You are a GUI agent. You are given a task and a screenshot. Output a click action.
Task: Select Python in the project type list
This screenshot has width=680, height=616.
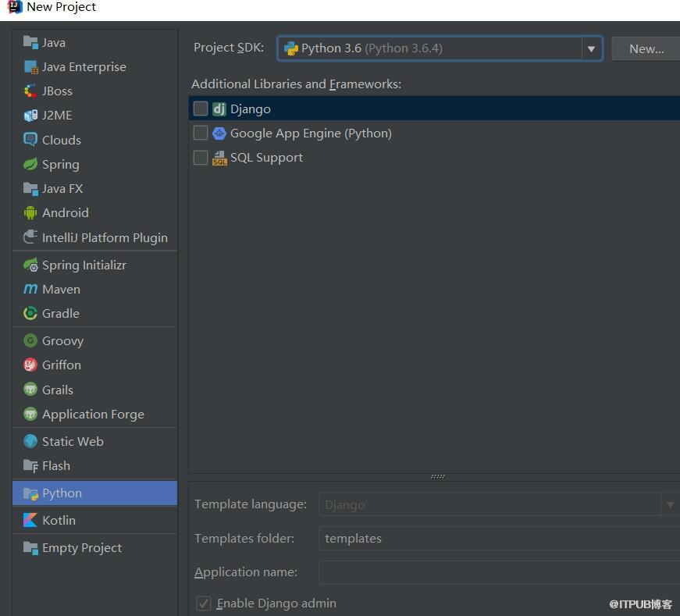coord(95,493)
